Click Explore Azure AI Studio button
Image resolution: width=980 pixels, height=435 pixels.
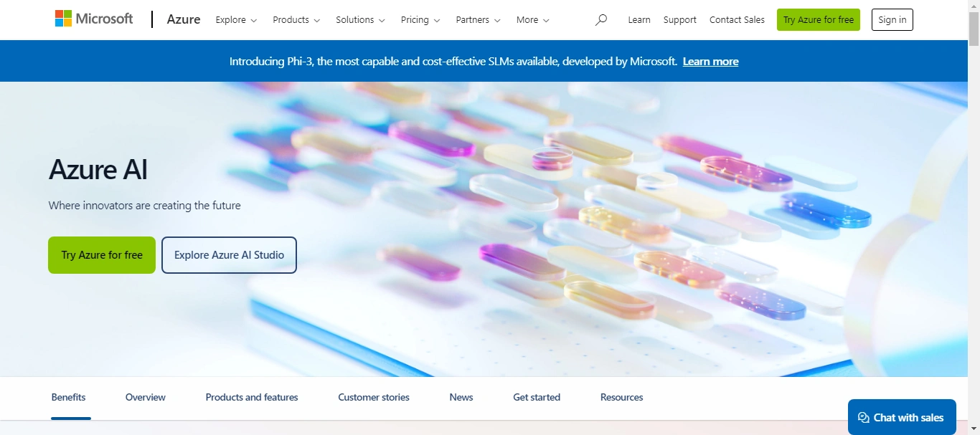(x=229, y=255)
